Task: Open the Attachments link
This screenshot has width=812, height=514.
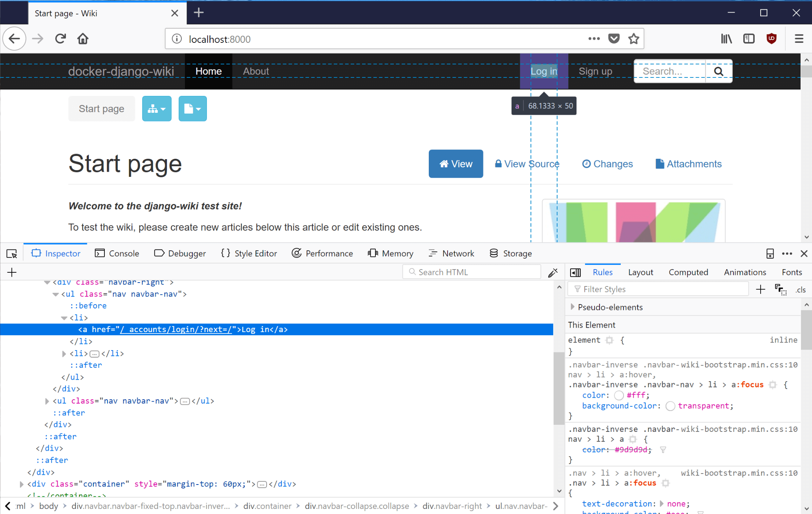Action: tap(688, 164)
